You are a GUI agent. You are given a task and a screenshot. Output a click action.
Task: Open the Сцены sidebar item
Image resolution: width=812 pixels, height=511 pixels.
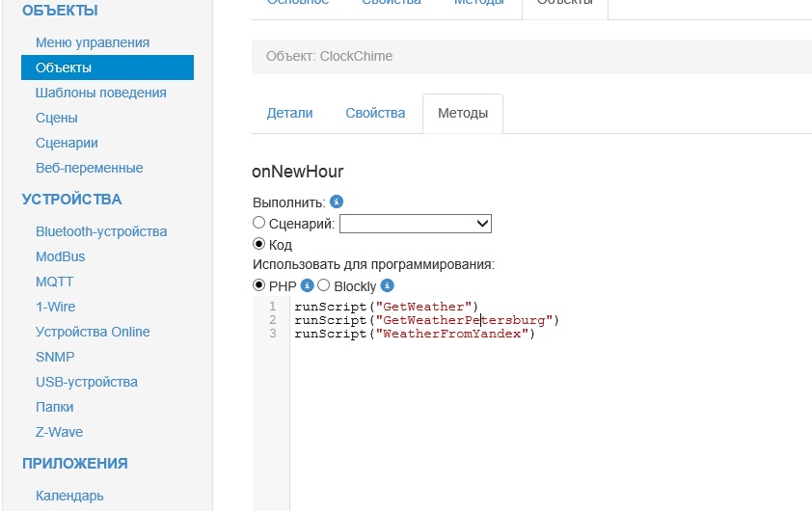(x=57, y=118)
